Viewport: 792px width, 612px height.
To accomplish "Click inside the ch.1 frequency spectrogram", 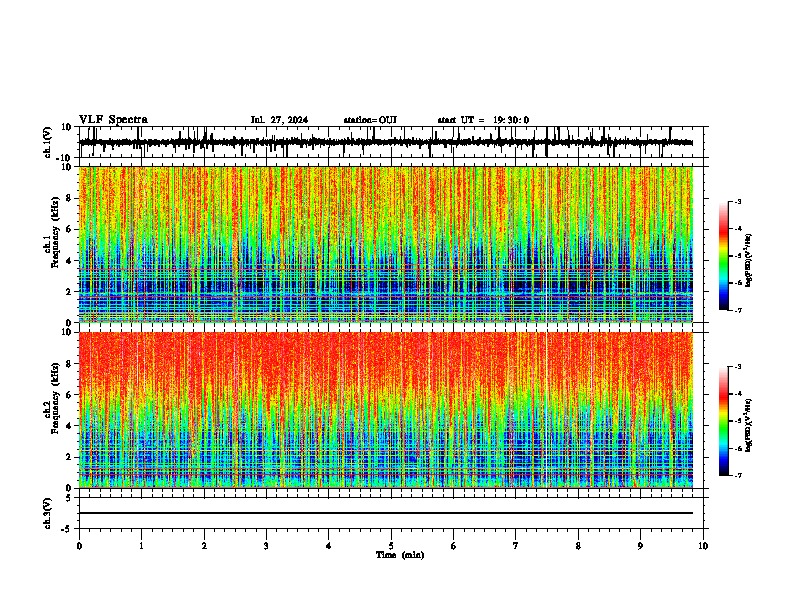I will coord(386,244).
